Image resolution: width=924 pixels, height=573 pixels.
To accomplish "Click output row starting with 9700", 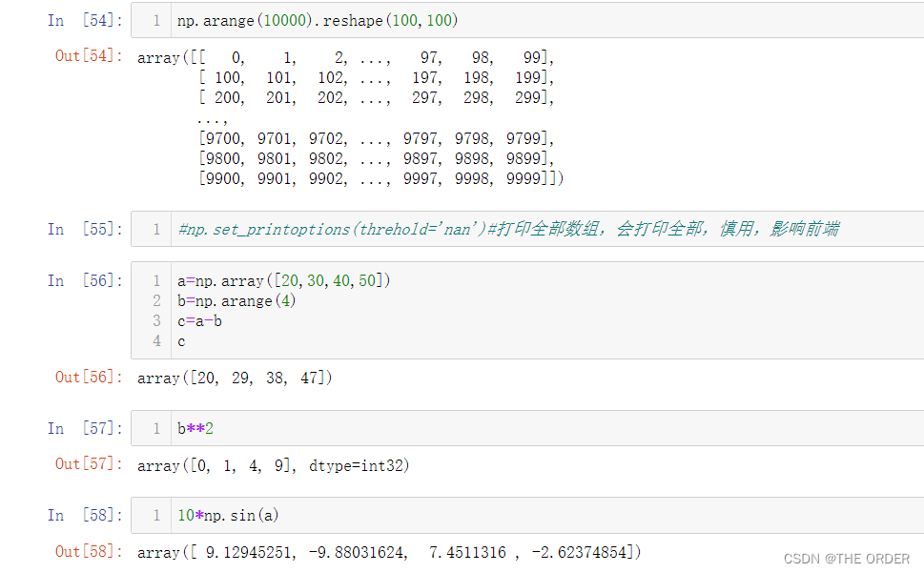I will pos(377,139).
